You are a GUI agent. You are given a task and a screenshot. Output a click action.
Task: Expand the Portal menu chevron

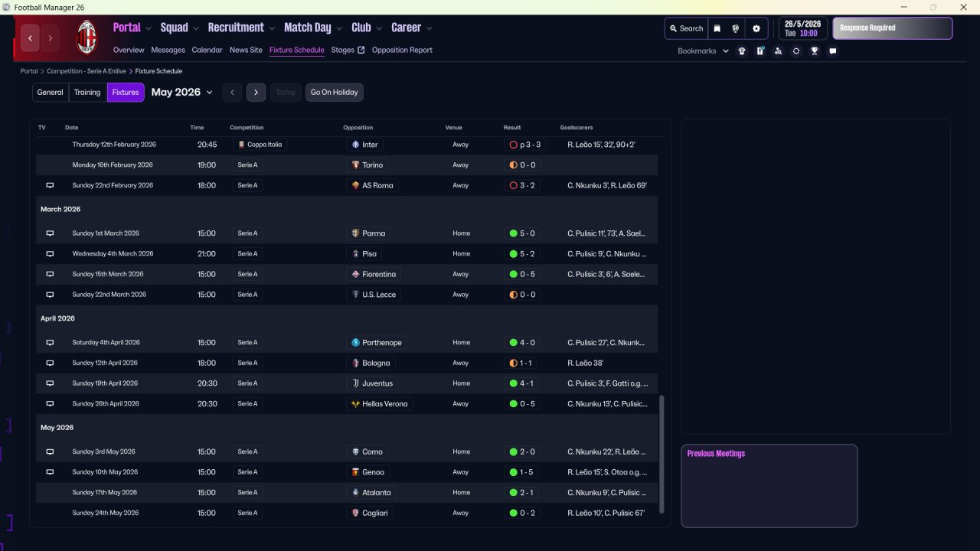[x=148, y=28]
